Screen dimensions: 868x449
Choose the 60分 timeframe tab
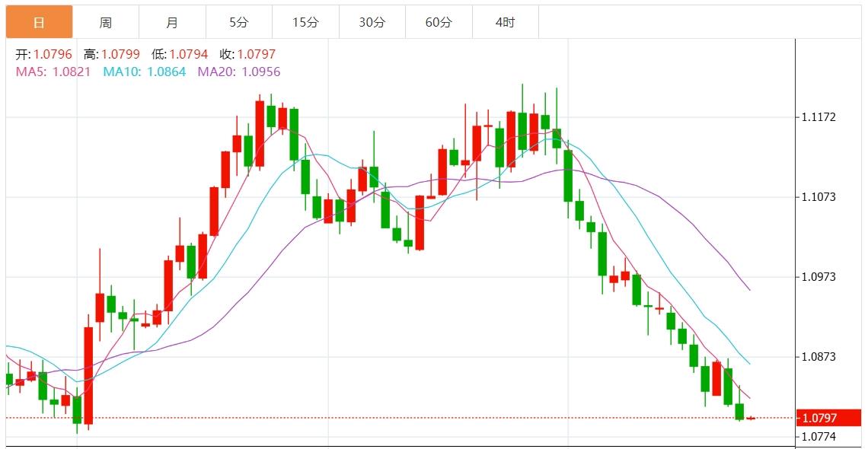coord(439,22)
